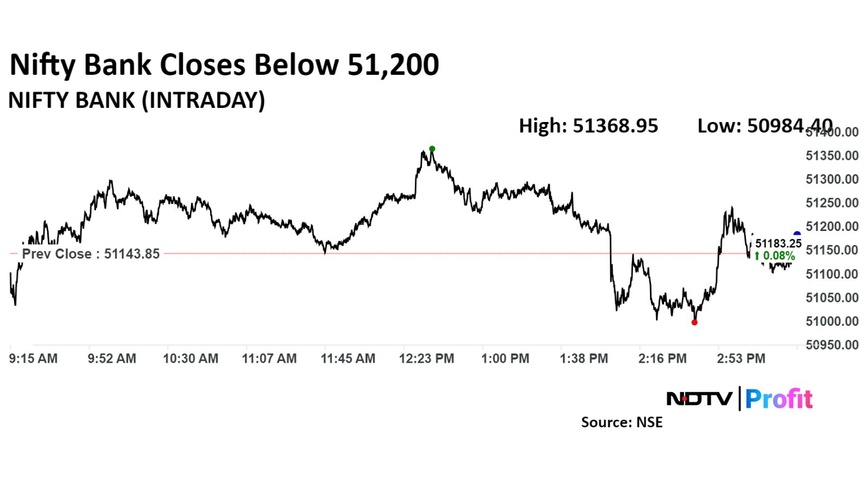
Task: Select the 1:38 PM time axis label
Action: click(584, 358)
